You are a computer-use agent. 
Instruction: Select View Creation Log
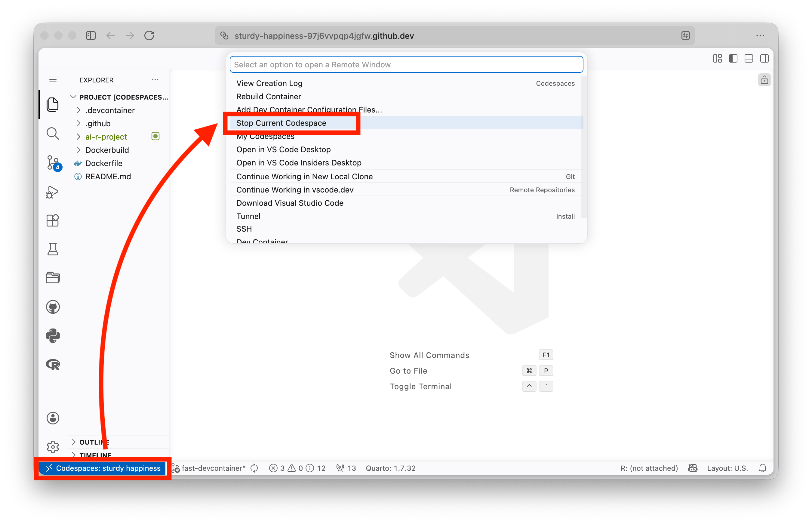(406, 83)
